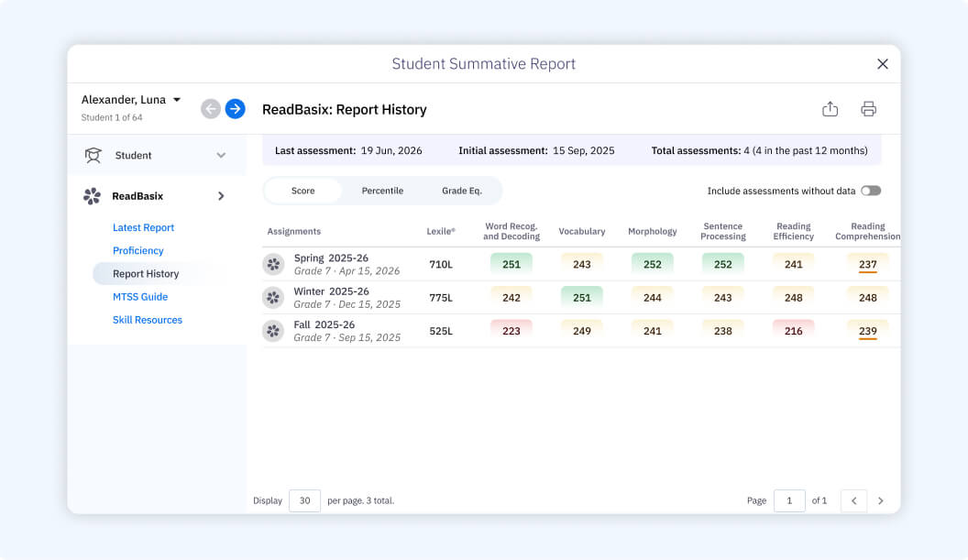Click the Spring Reading Efficiency score 241
The image size is (968, 560).
click(793, 264)
